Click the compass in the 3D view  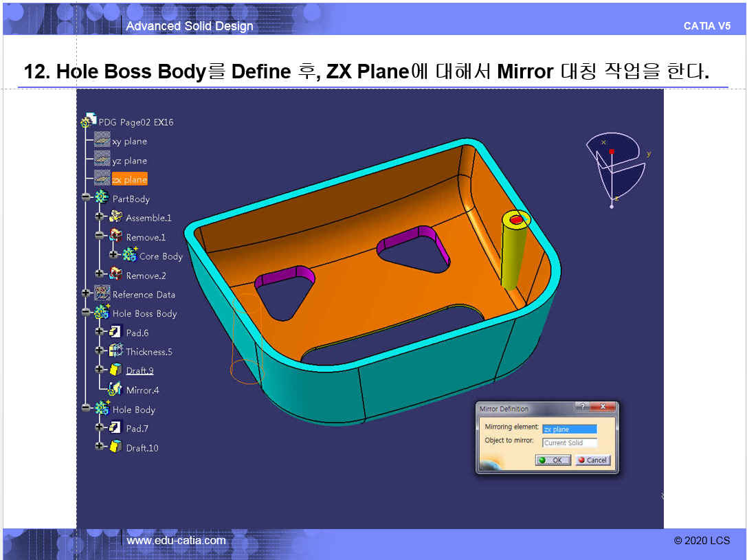[x=613, y=165]
